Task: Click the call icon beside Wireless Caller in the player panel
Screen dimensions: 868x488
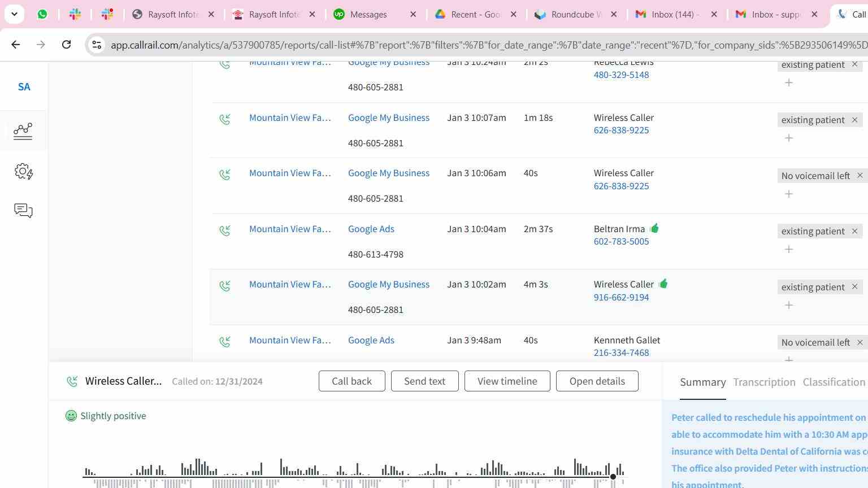Action: (x=72, y=381)
